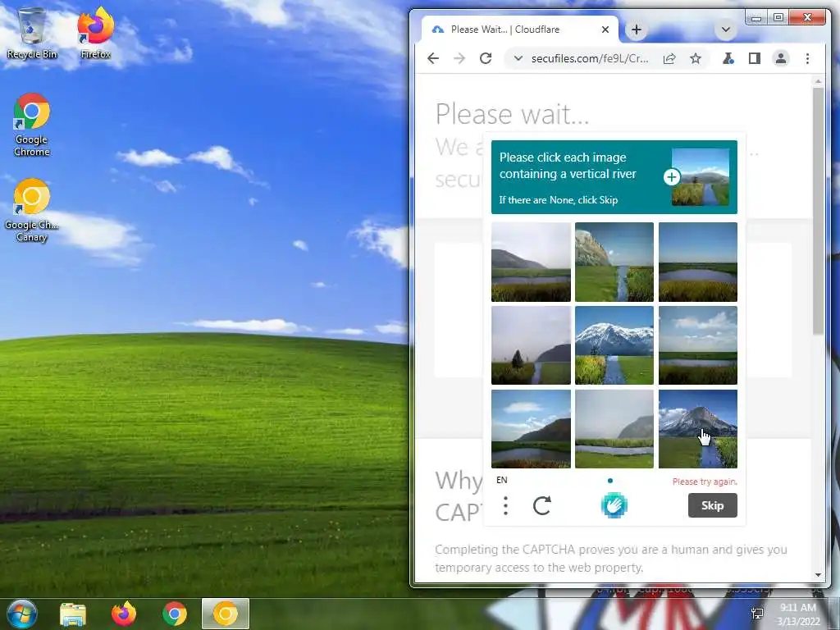Click the Windows Start button
Image resolution: width=840 pixels, height=630 pixels.
(x=22, y=614)
